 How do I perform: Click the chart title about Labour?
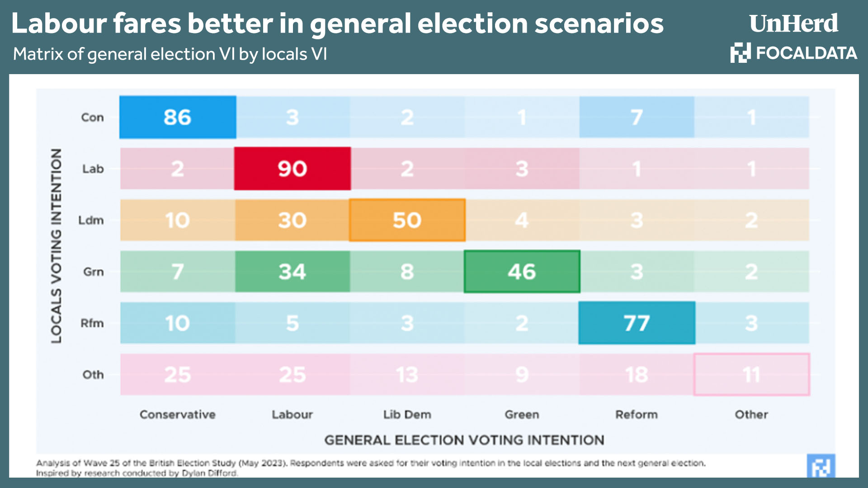[x=337, y=23]
